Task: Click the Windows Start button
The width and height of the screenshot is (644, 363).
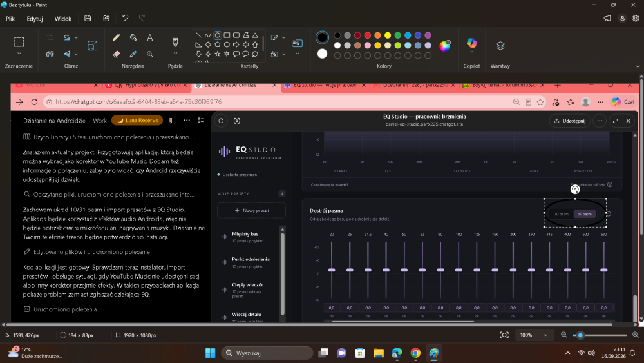Action: point(211,353)
